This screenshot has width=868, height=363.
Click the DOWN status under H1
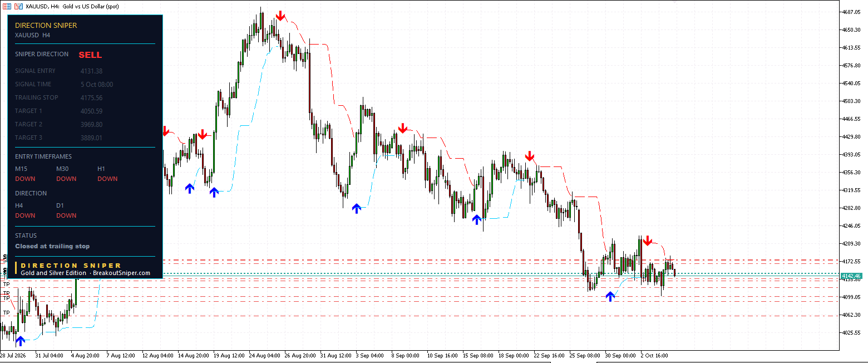(107, 179)
